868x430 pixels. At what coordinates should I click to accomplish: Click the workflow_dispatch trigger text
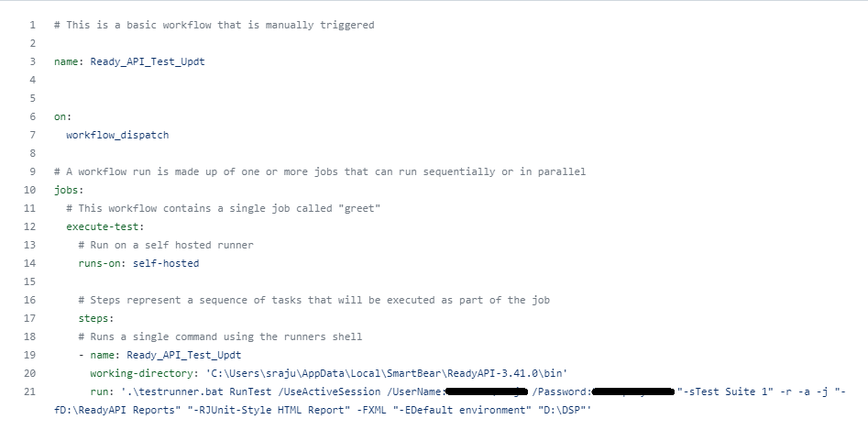(x=116, y=135)
